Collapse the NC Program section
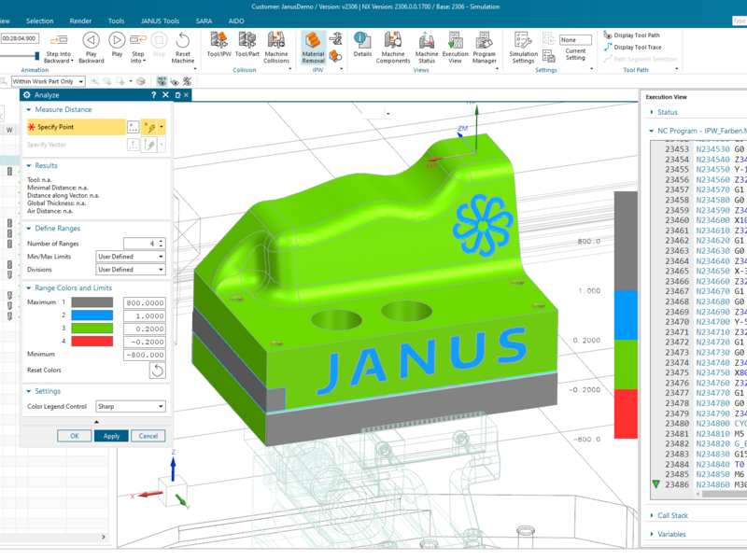This screenshot has height=560, width=747. [652, 131]
